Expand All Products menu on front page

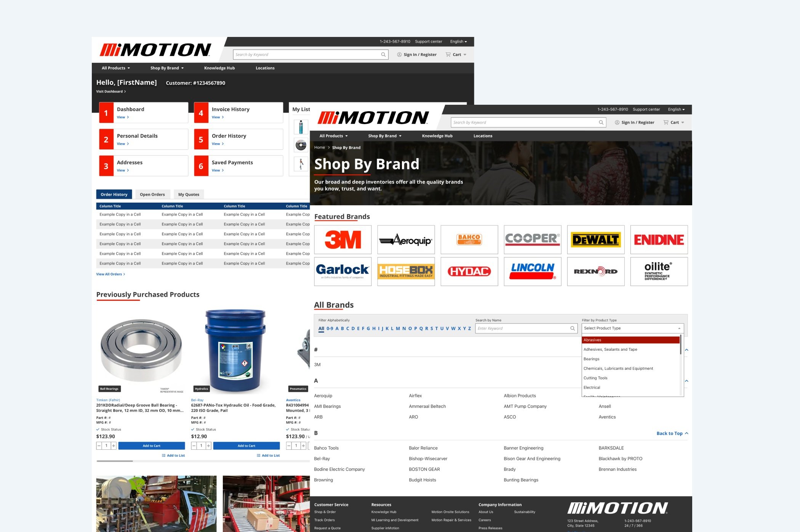click(x=333, y=136)
